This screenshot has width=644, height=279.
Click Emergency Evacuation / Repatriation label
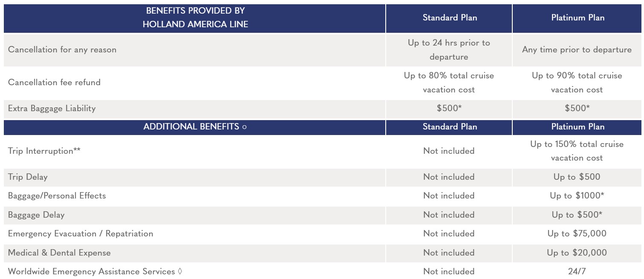tap(81, 234)
